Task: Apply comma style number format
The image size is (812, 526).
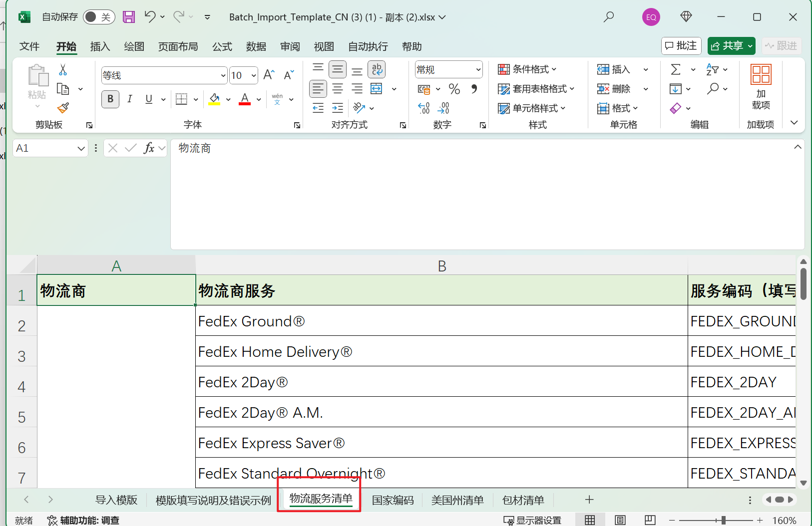Action: [474, 89]
